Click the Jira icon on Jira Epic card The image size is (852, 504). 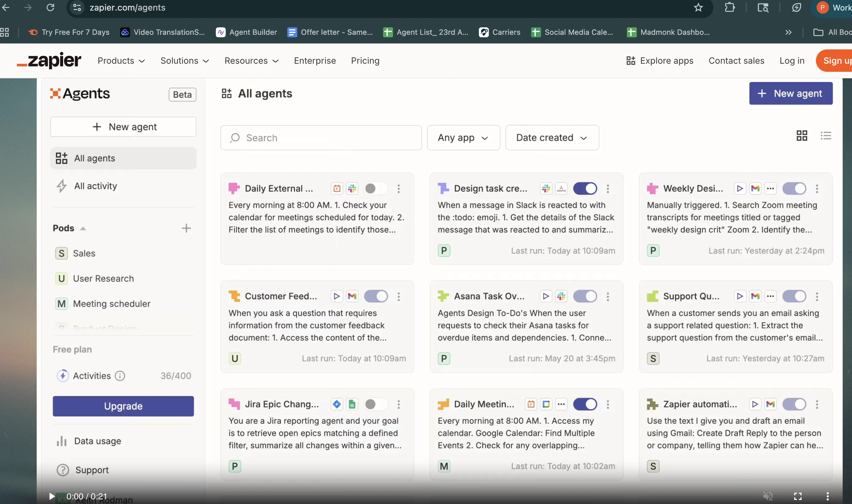tap(337, 404)
